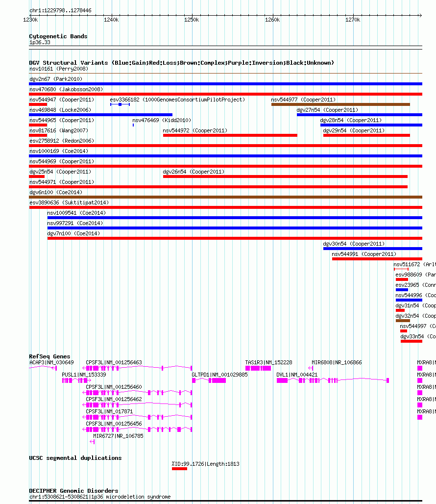
Task: Click the nsv544971 (Cooper2011) label
Action: tap(62, 182)
